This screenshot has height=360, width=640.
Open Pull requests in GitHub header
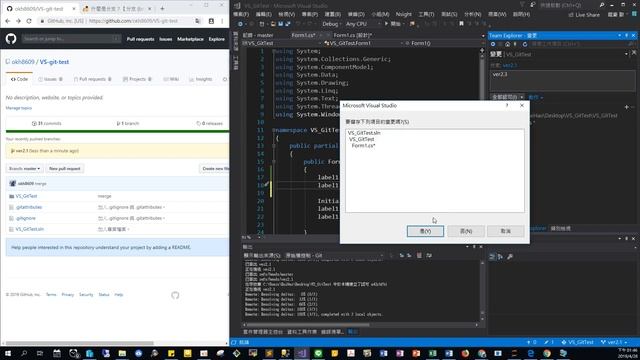(x=140, y=39)
